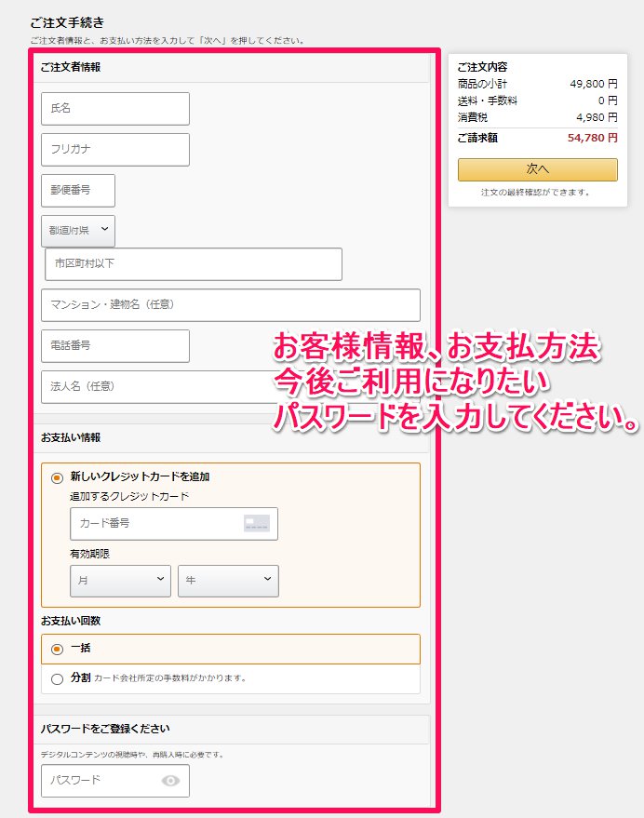
Task: Click the 有効期限 expiry label
Action: [89, 554]
